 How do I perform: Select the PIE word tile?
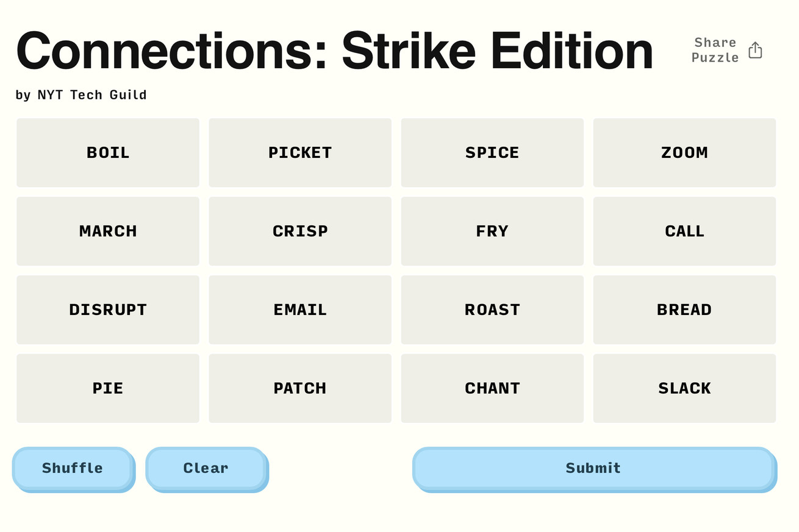(x=108, y=388)
